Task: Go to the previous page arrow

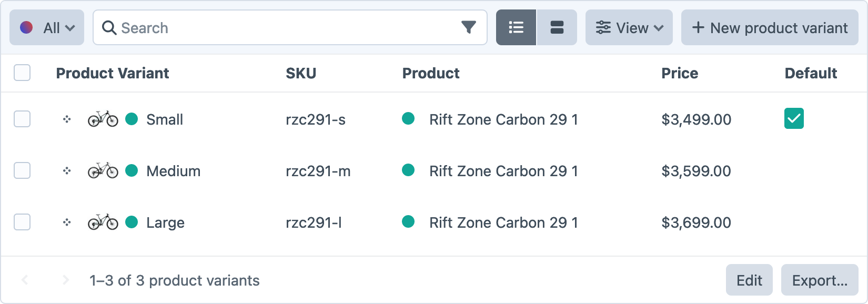Action: [x=24, y=280]
